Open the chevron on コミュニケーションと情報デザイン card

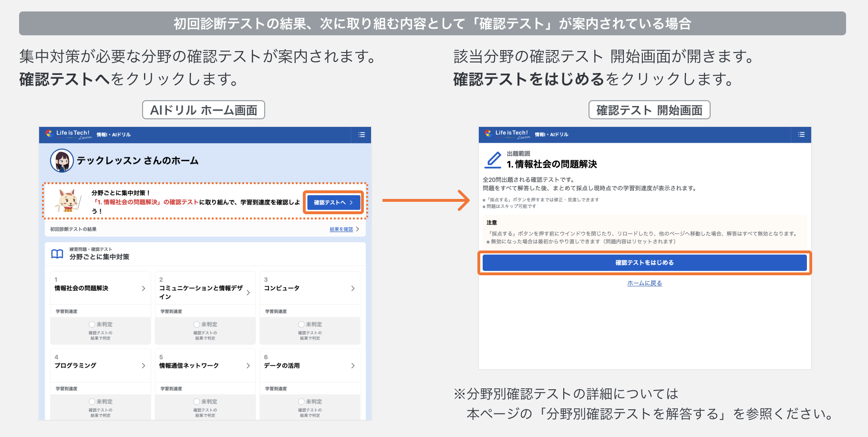248,292
